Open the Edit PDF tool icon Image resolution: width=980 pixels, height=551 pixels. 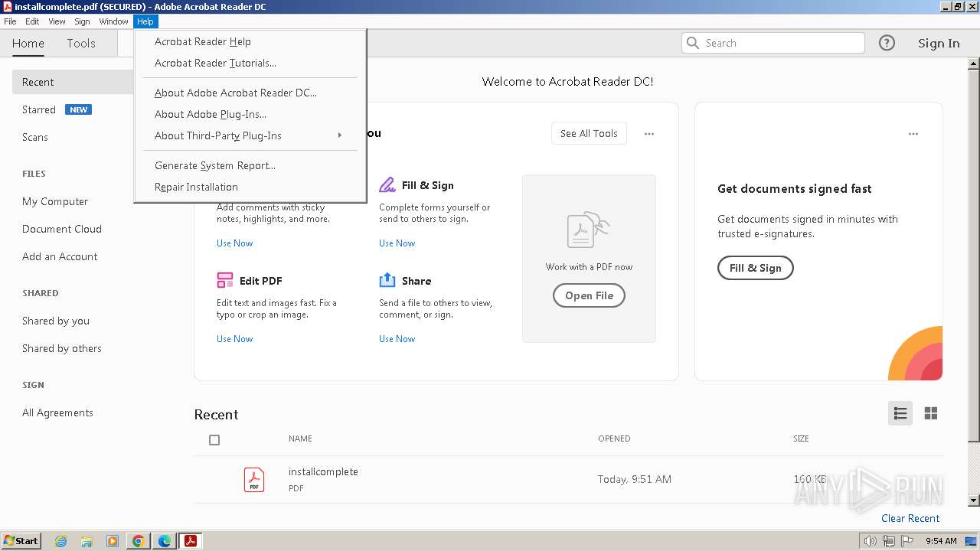[225, 280]
